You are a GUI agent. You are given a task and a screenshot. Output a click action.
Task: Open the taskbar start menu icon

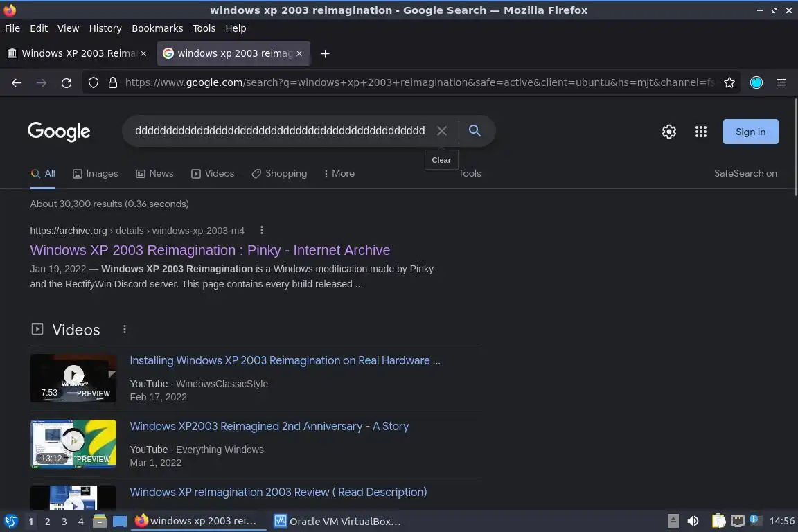[x=10, y=522]
